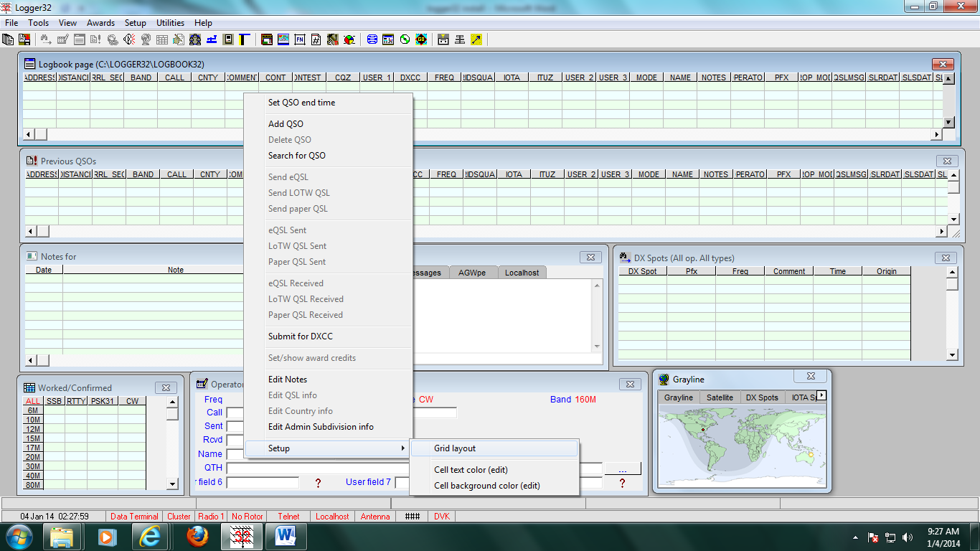Select Edit Notes in context menu
The height and width of the screenshot is (551, 980).
point(329,380)
